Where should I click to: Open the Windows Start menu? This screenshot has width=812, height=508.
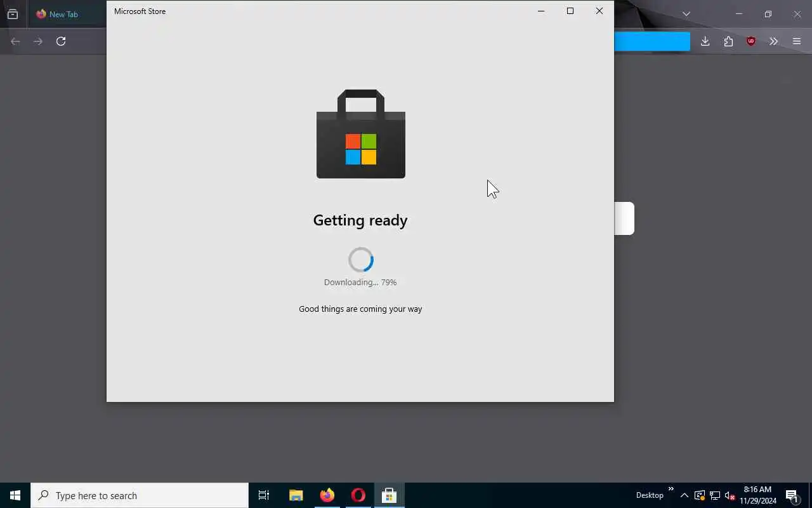(15, 495)
